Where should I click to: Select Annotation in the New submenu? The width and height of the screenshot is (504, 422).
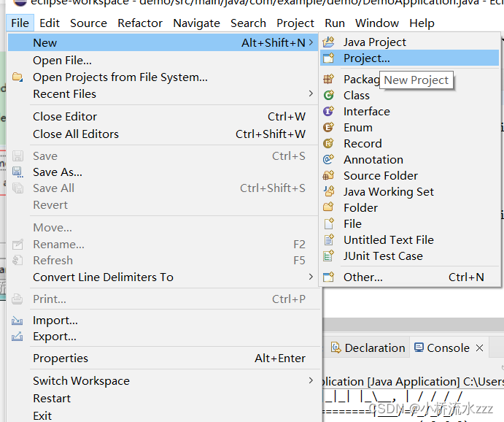(409, 160)
